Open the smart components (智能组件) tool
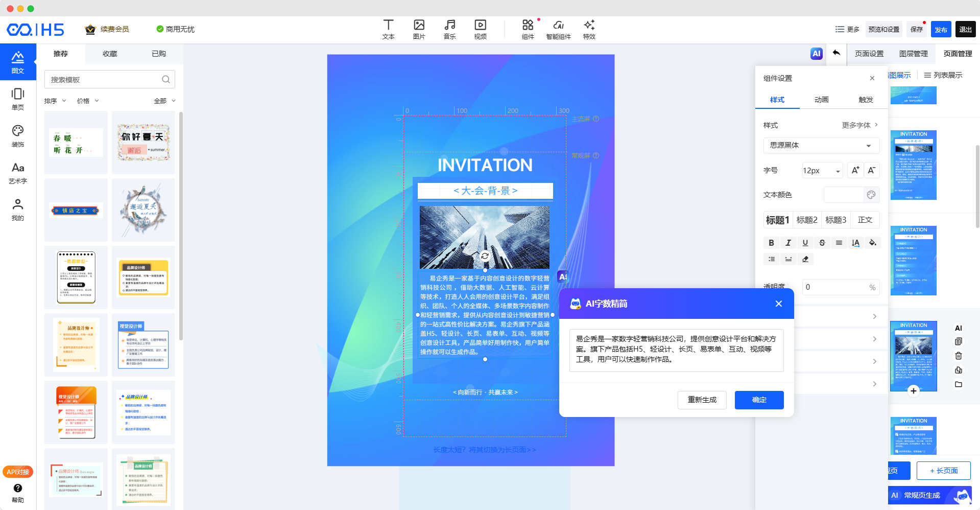The width and height of the screenshot is (980, 510). pos(558,29)
